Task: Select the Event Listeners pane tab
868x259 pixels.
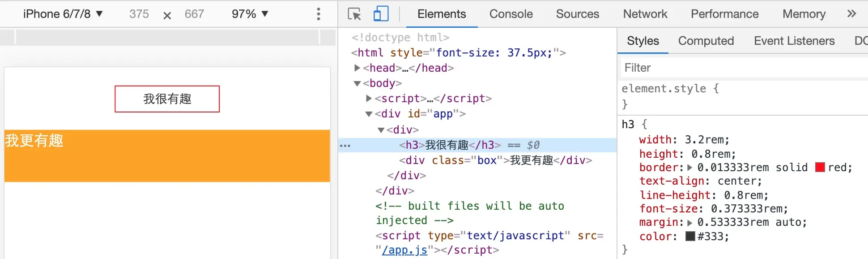Action: (794, 41)
